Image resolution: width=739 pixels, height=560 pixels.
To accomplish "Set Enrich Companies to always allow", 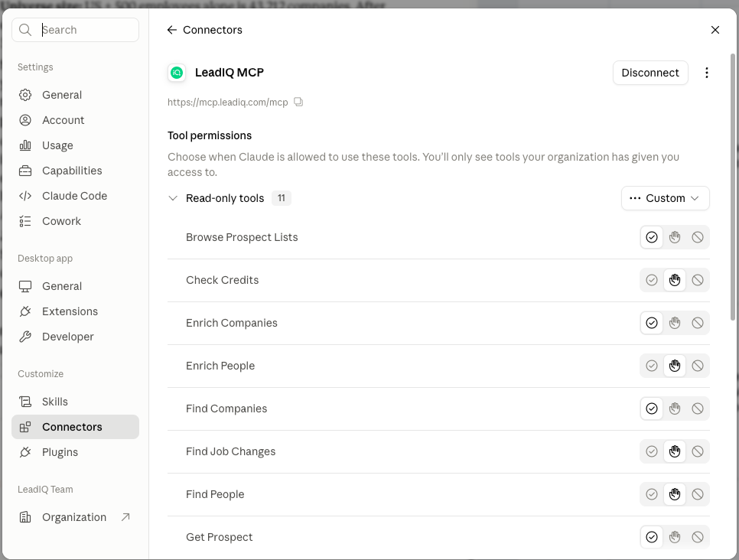I will click(x=652, y=323).
